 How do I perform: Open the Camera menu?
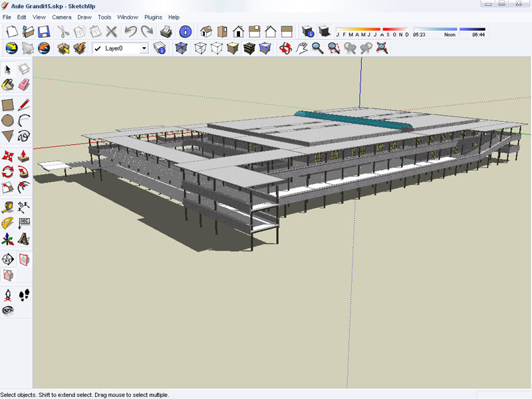[x=61, y=17]
